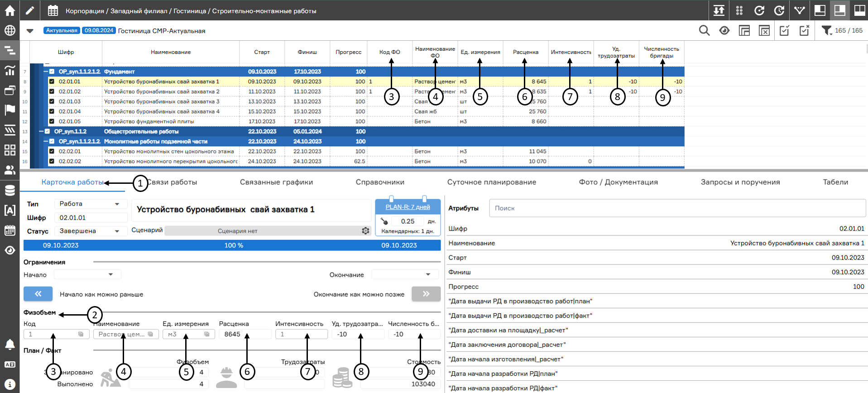Switch to Суточное планирование tab

492,182
